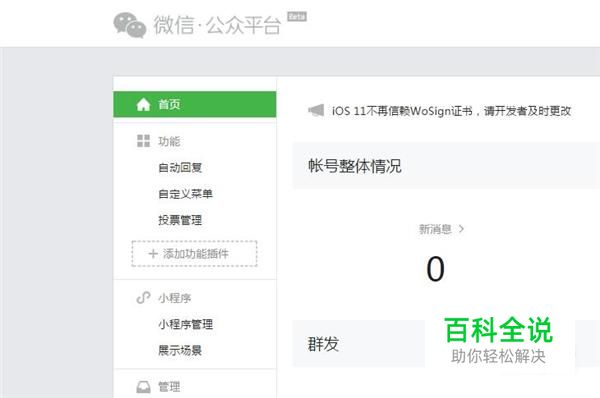600x398 pixels.
Task: Click the 群发 section heading
Action: pyautogui.click(x=323, y=344)
